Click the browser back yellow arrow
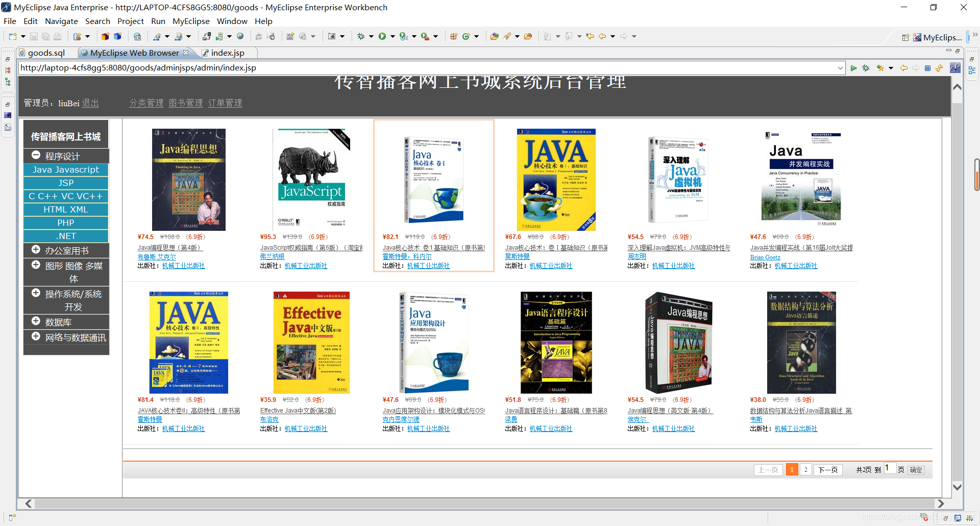980x526 pixels. pos(903,68)
